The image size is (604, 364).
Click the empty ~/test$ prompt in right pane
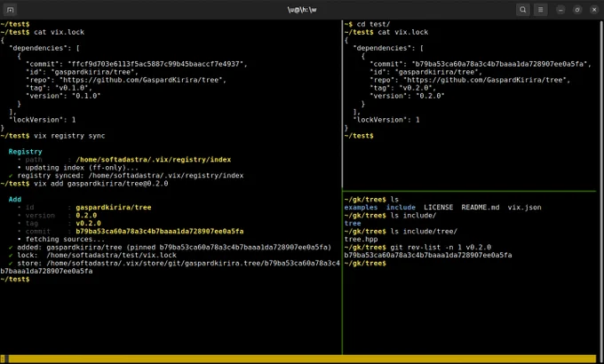(x=359, y=136)
